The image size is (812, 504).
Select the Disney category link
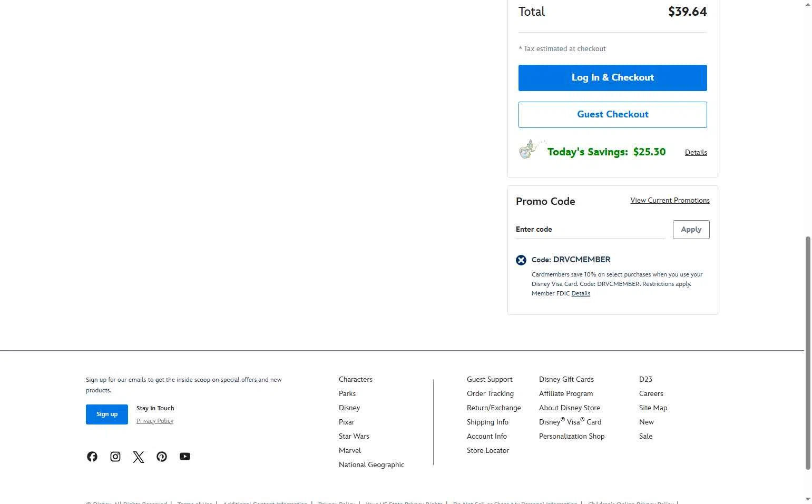pyautogui.click(x=349, y=408)
